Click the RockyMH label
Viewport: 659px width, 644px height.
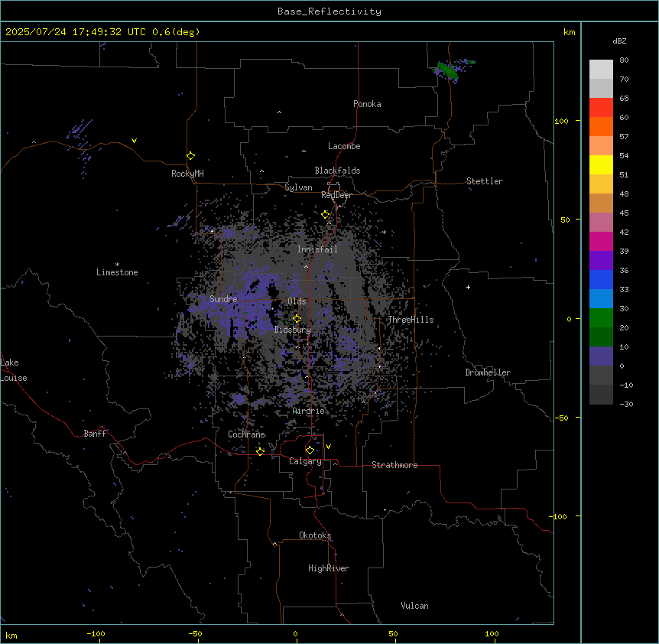187,174
